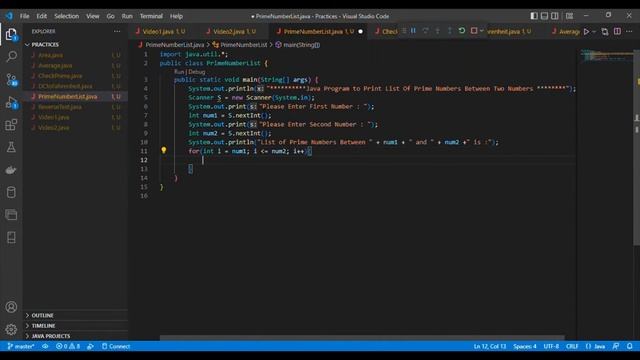This screenshot has height=360, width=640.
Task: Open the Edit menu
Action: click(x=42, y=16)
